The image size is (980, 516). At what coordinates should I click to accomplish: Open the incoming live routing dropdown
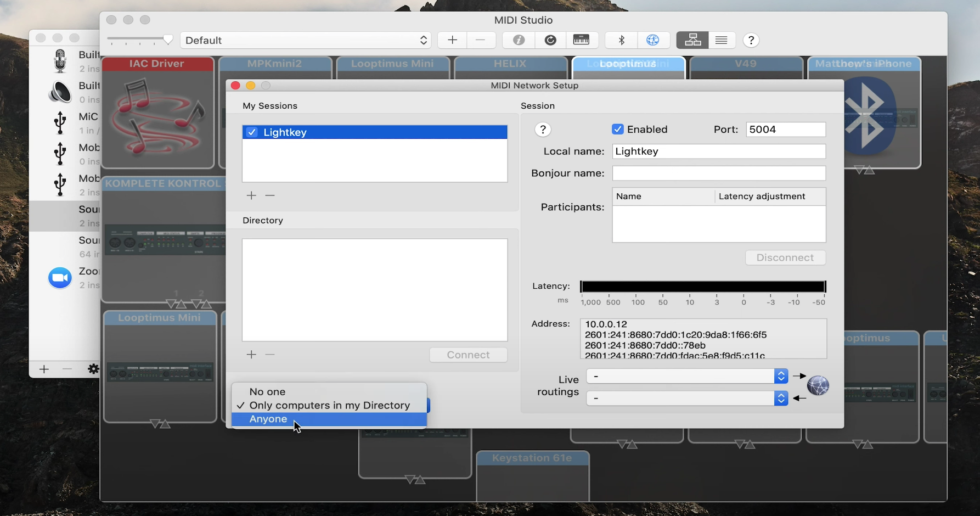[687, 398]
